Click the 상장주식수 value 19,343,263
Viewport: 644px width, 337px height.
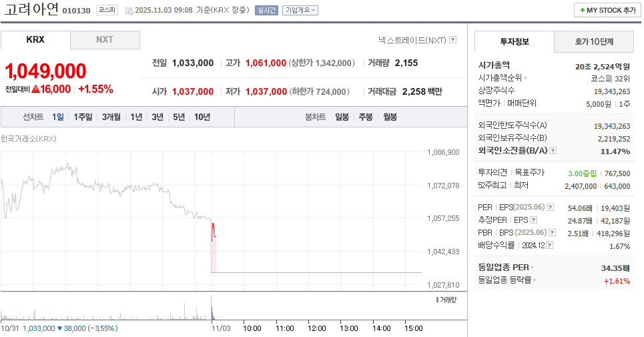(x=612, y=91)
